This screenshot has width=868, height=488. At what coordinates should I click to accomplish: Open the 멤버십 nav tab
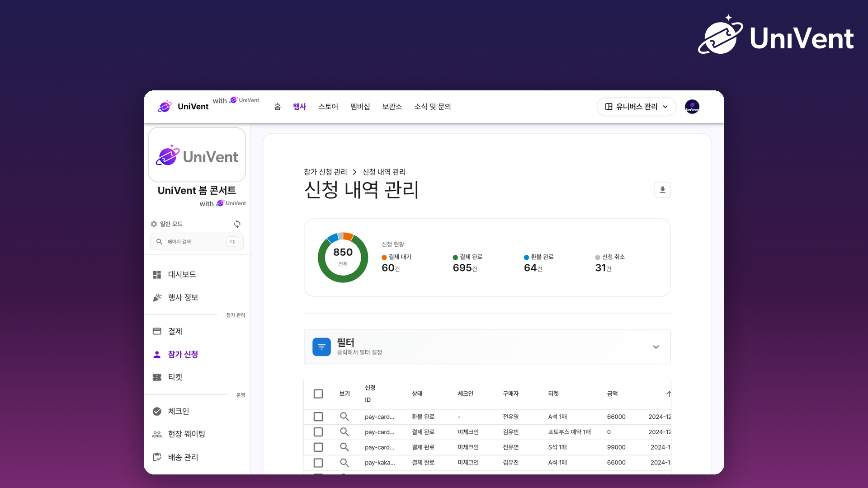pyautogui.click(x=360, y=107)
